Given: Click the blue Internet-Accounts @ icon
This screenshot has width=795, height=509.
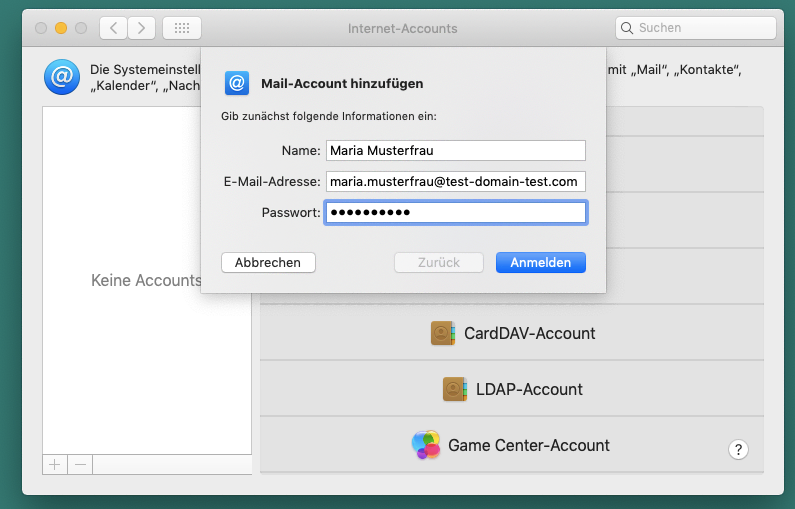Looking at the screenshot, I should 61,76.
